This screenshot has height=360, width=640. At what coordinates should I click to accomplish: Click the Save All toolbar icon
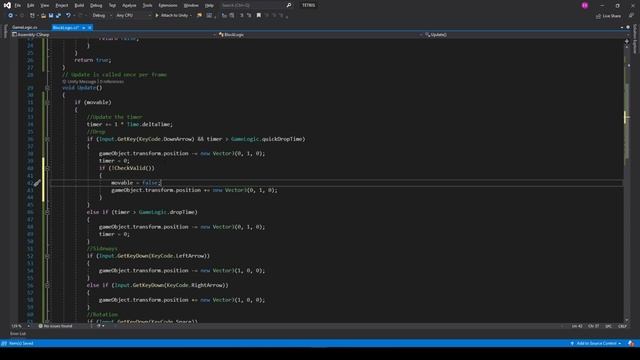click(x=58, y=16)
